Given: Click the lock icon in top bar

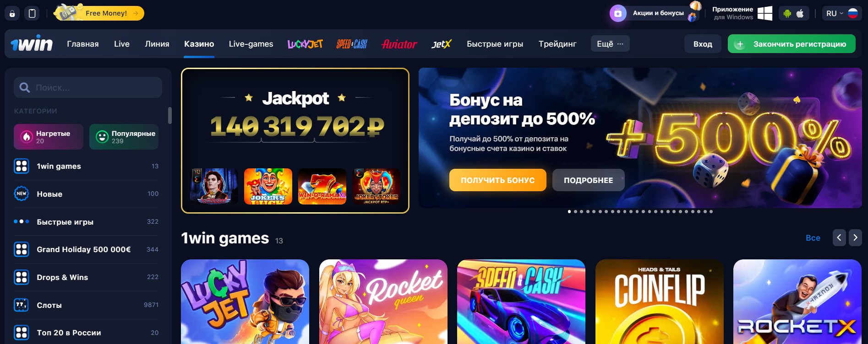Looking at the screenshot, I should (x=12, y=13).
